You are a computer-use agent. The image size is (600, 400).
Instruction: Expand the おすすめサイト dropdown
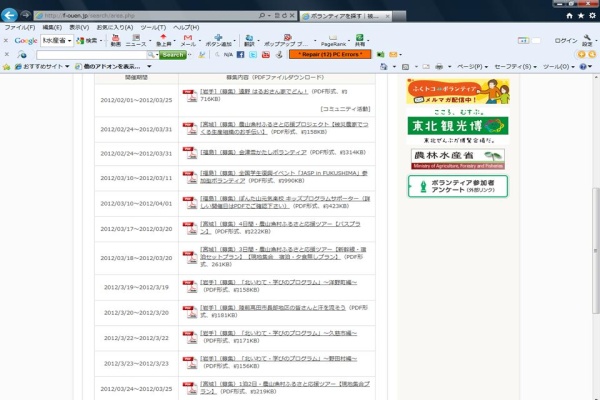click(67, 67)
